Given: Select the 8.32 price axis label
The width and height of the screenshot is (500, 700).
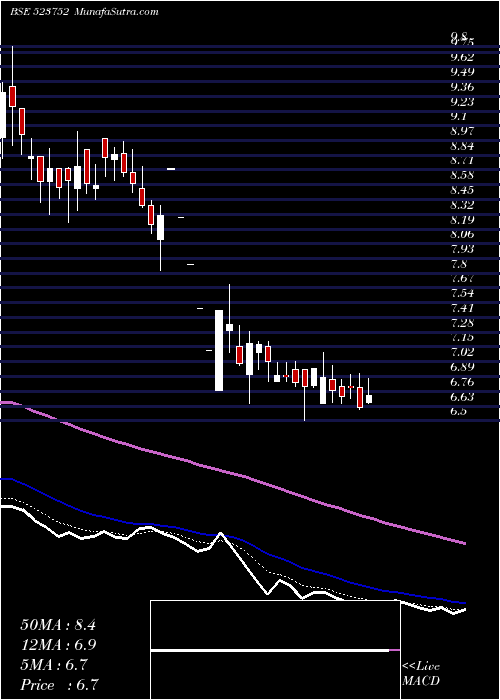Looking at the screenshot, I should coord(462,205).
